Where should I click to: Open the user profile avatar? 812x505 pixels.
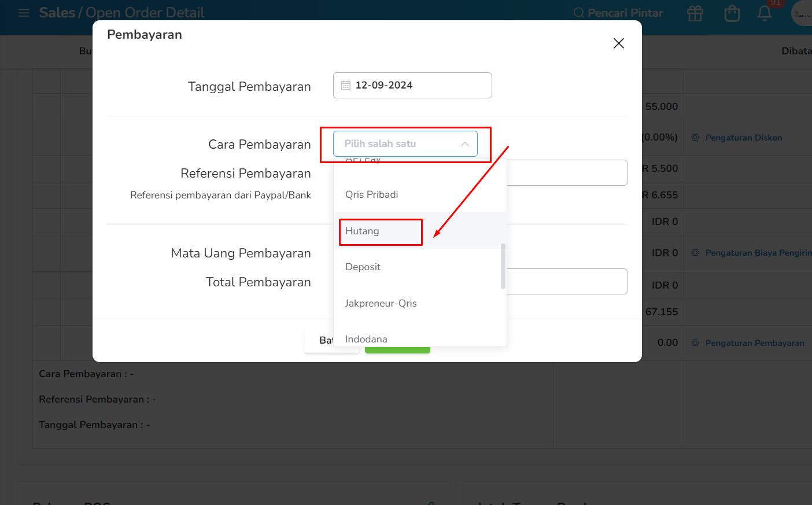[x=802, y=13]
